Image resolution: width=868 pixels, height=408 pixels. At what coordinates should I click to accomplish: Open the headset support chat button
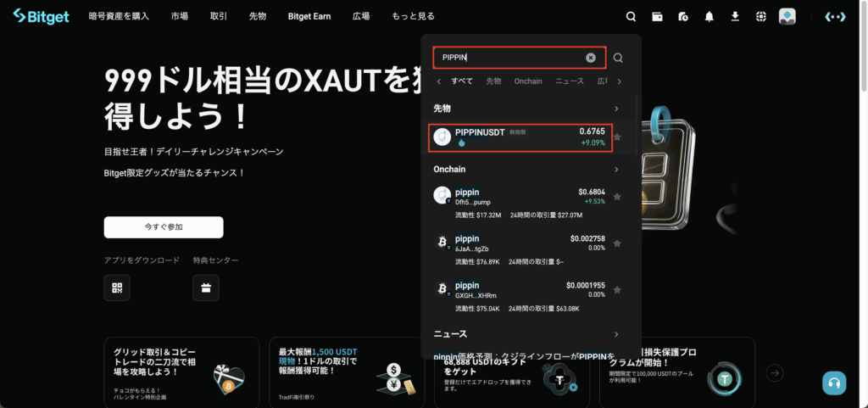pos(834,383)
